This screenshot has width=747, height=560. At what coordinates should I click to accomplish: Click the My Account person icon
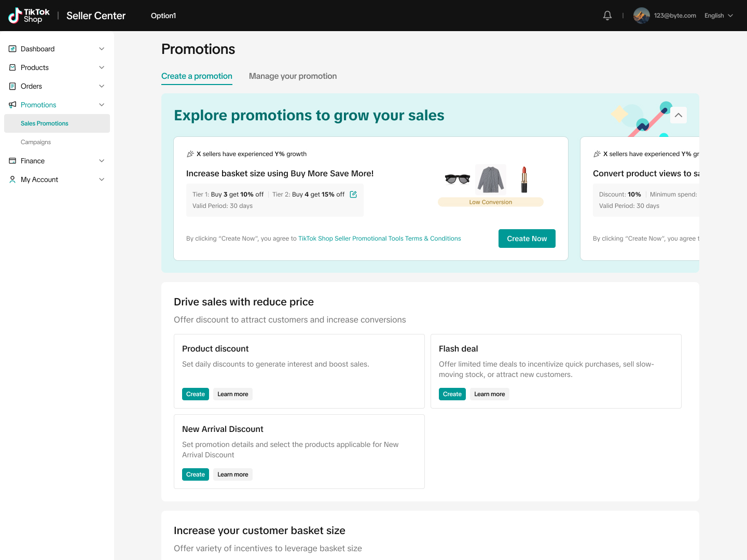[12, 179]
